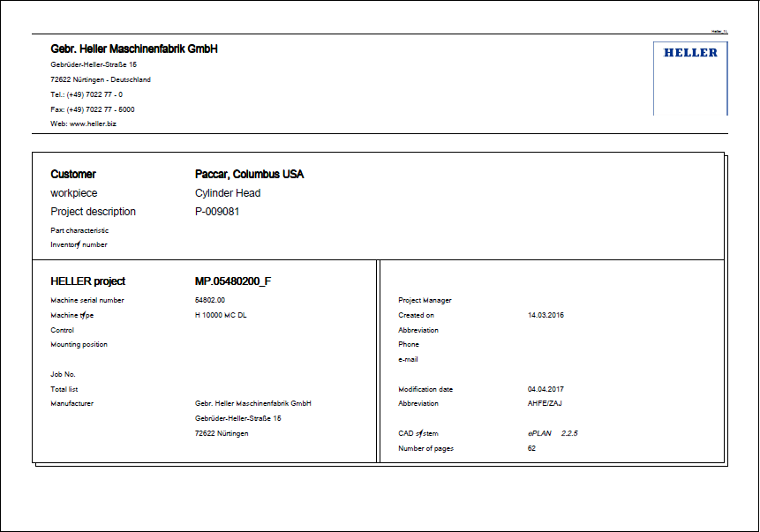Select the page count value 62
Screen dimensions: 760x532
[531, 449]
